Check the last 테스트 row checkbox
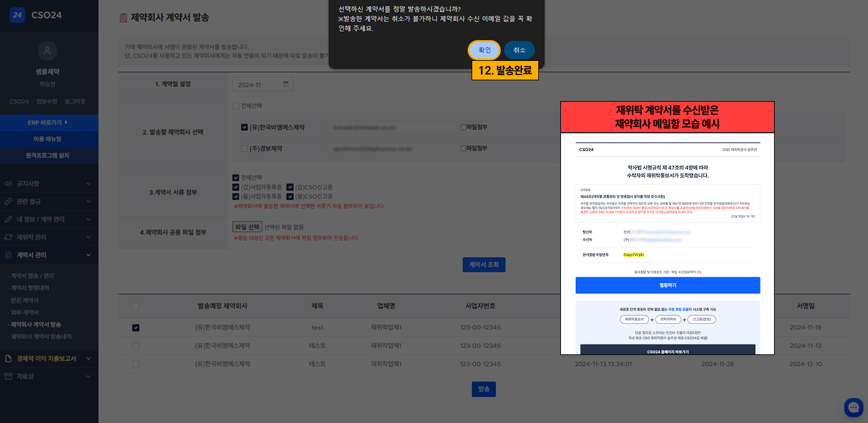Image resolution: width=868 pixels, height=423 pixels. pos(135,364)
